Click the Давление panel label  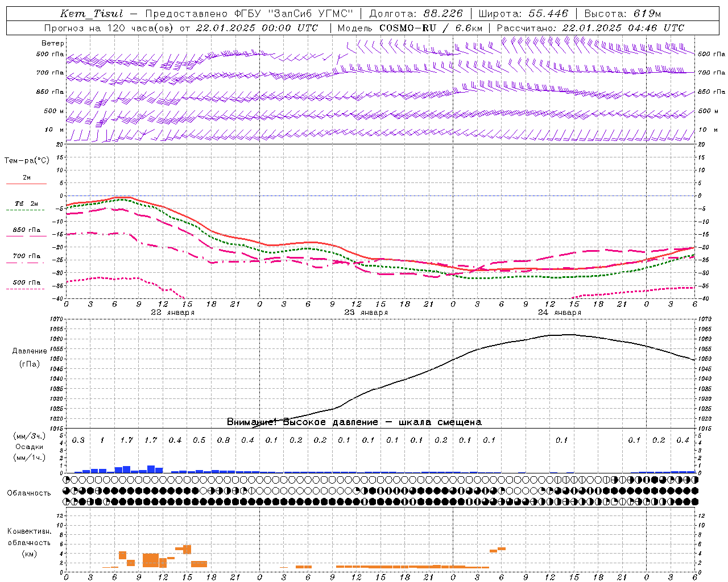(x=30, y=351)
